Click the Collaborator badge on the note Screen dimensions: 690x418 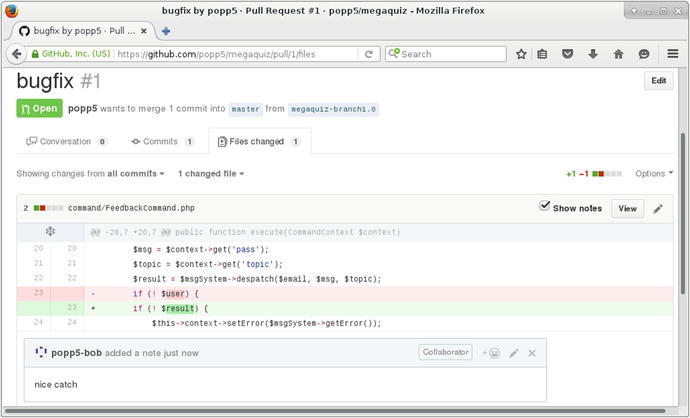(x=445, y=352)
